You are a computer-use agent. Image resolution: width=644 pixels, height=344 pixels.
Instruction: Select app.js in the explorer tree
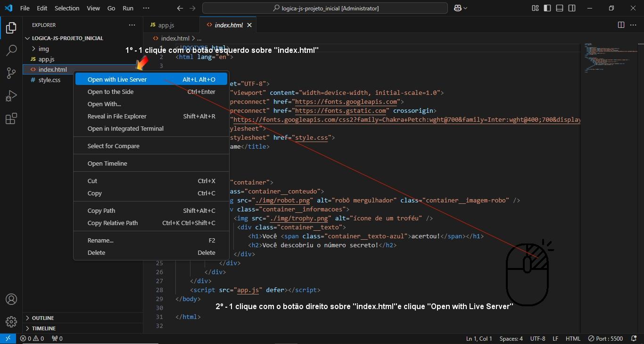[x=46, y=59]
